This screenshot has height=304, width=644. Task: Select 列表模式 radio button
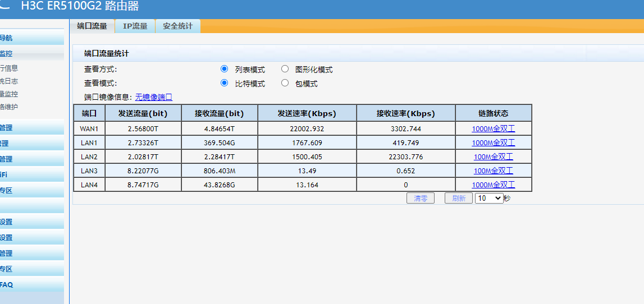225,69
